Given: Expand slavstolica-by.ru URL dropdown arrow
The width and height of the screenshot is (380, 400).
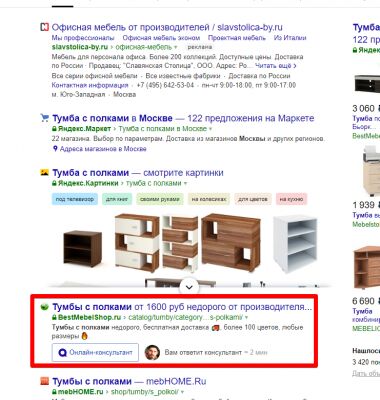Looking at the screenshot, I should 176,47.
